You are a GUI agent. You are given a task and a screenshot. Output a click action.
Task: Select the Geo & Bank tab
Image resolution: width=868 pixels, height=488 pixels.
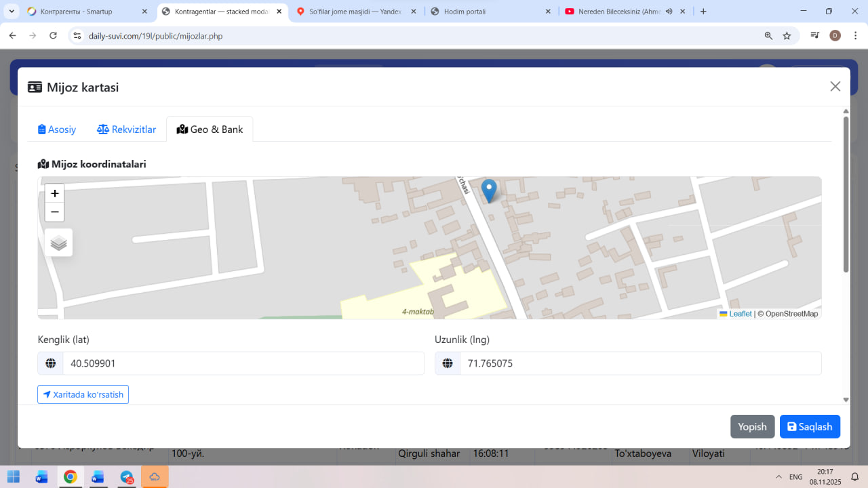coord(210,129)
